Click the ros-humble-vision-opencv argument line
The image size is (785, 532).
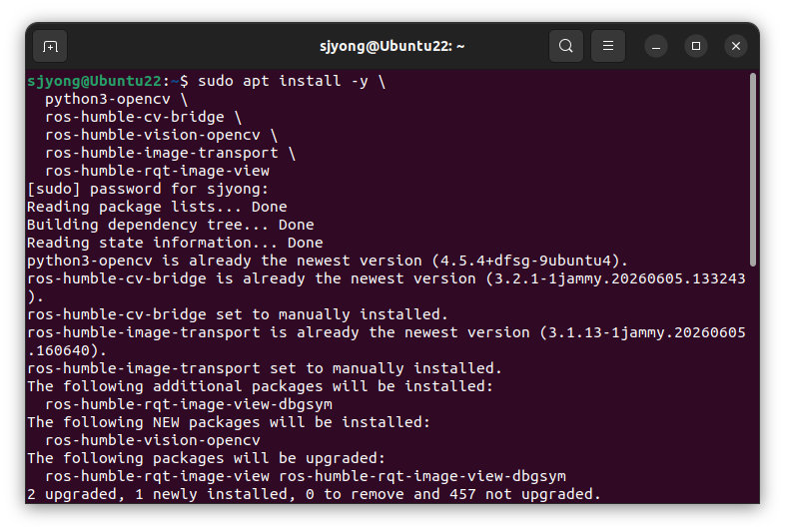(x=161, y=135)
